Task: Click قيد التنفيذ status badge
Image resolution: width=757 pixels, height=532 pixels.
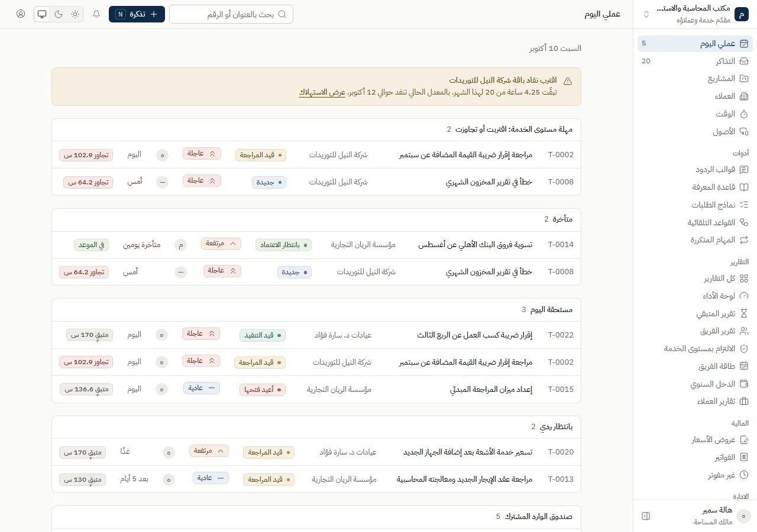Action: pyautogui.click(x=263, y=335)
